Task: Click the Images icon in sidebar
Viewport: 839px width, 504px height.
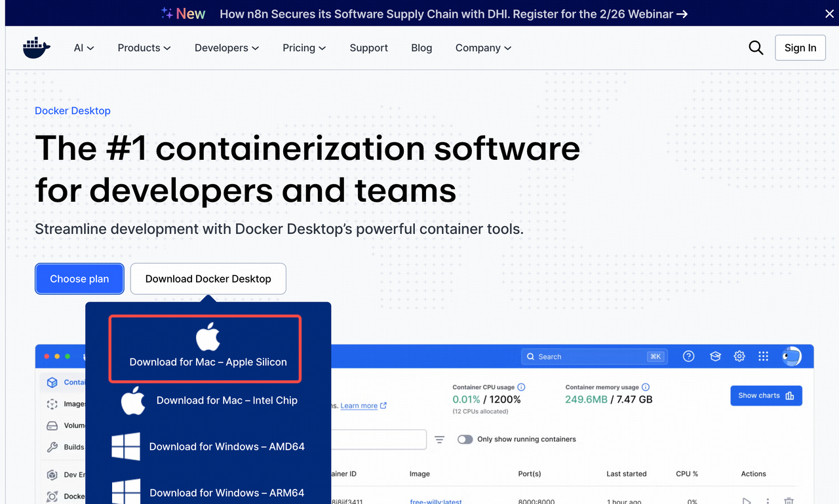Action: [52, 404]
